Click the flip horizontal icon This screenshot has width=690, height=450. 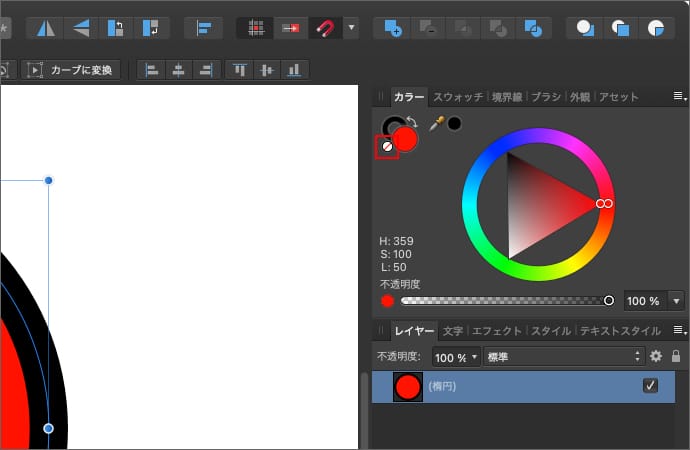45,28
